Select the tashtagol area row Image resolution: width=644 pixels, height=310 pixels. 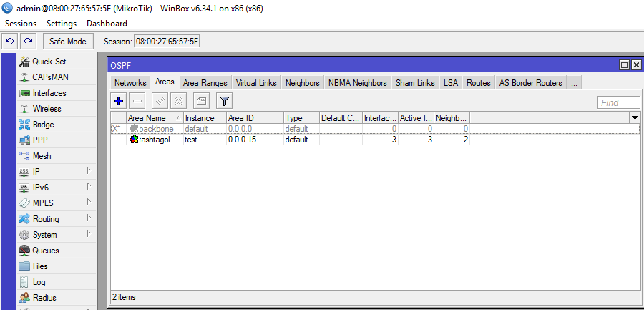pyautogui.click(x=375, y=140)
